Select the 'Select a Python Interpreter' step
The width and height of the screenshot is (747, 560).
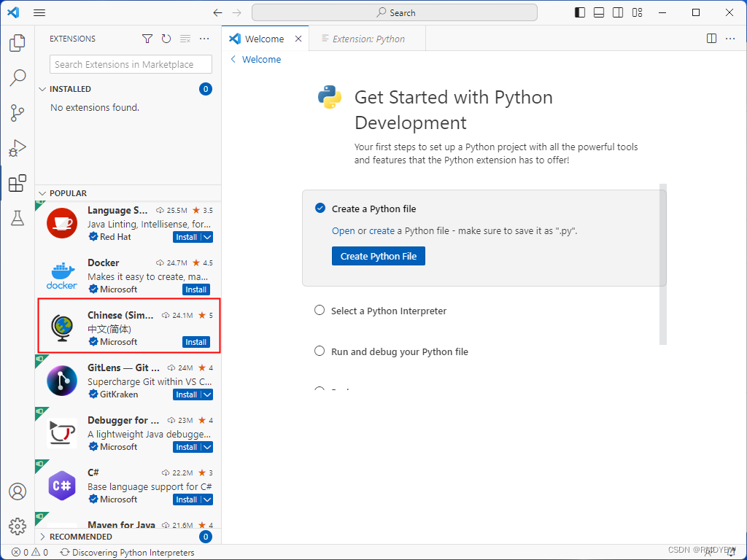[388, 311]
